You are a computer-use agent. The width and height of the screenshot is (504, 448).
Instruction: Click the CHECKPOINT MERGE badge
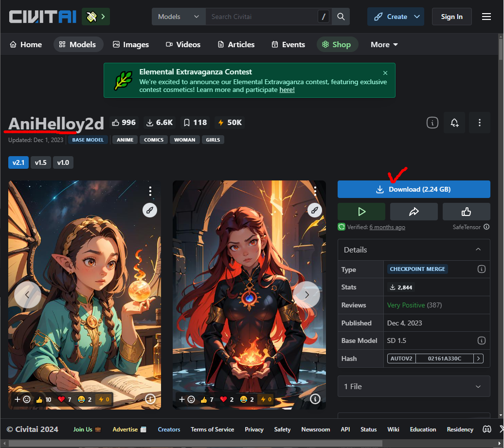(417, 269)
